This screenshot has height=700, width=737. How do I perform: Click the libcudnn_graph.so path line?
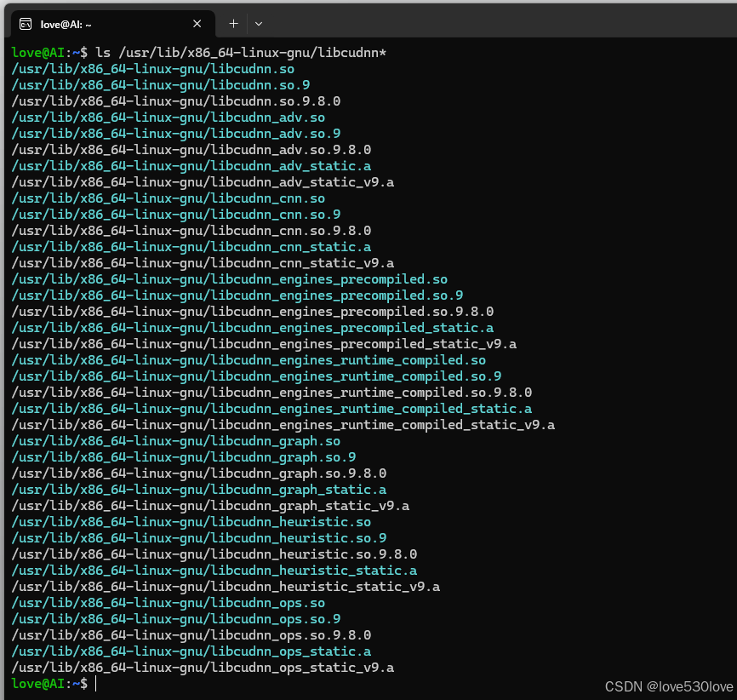pos(176,441)
